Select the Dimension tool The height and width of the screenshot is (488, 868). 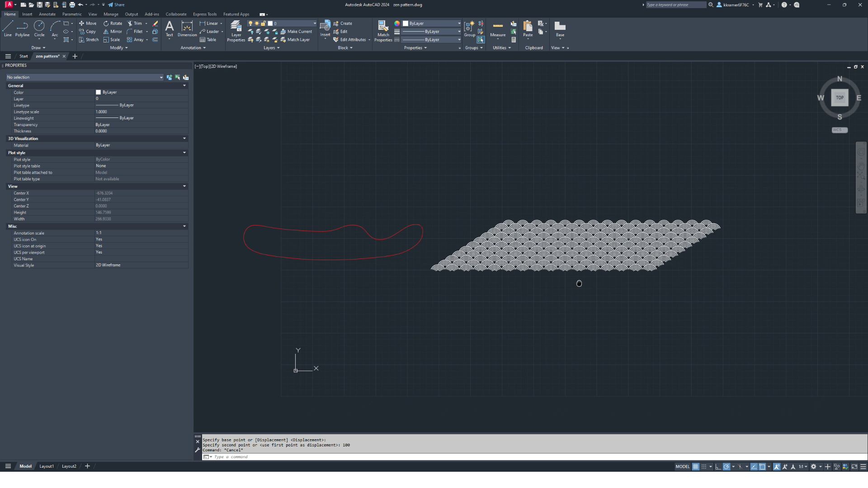(187, 28)
